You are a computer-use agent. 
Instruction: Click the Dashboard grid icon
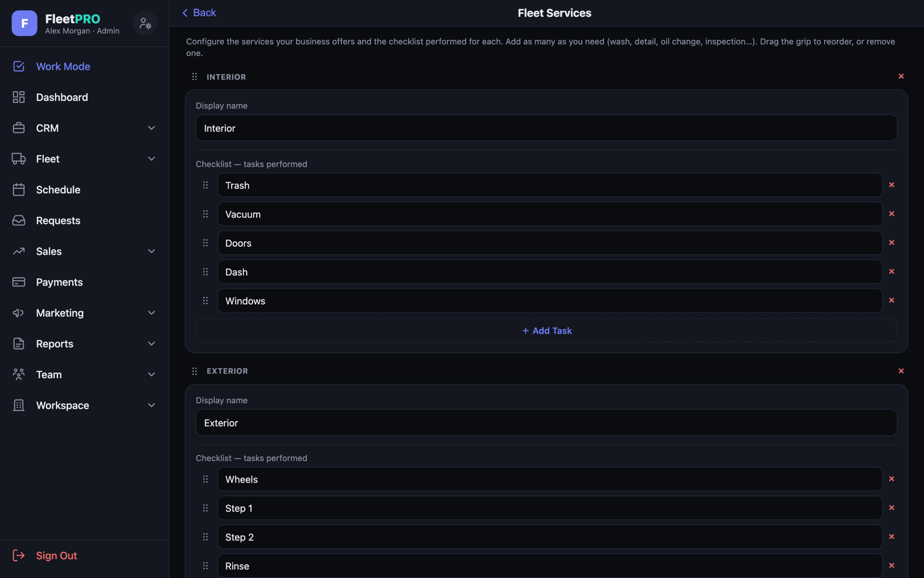[x=18, y=97]
